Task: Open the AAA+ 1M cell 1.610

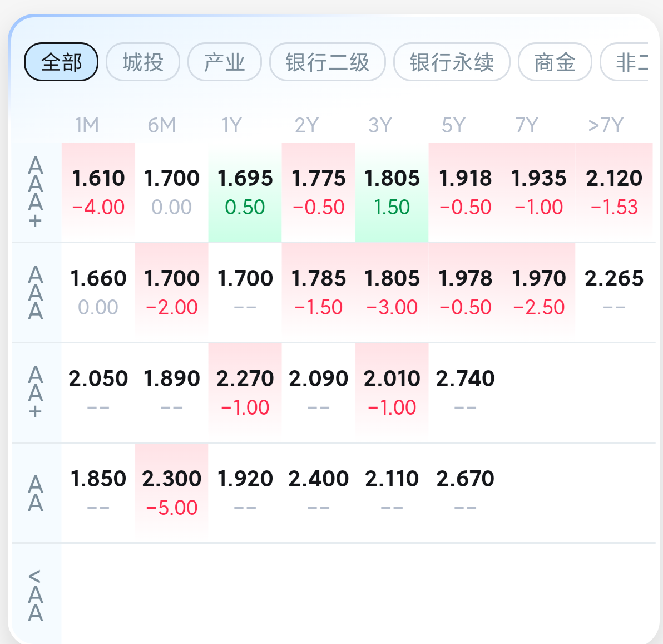Action: (98, 193)
